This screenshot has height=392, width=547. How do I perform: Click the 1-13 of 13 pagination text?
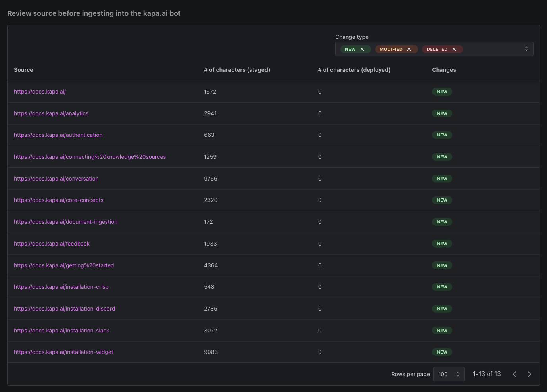click(x=487, y=374)
